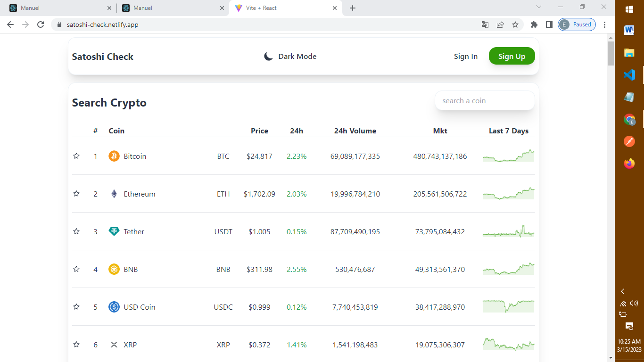This screenshot has height=362, width=644.
Task: Click the USD Coin logo
Action: pyautogui.click(x=114, y=307)
